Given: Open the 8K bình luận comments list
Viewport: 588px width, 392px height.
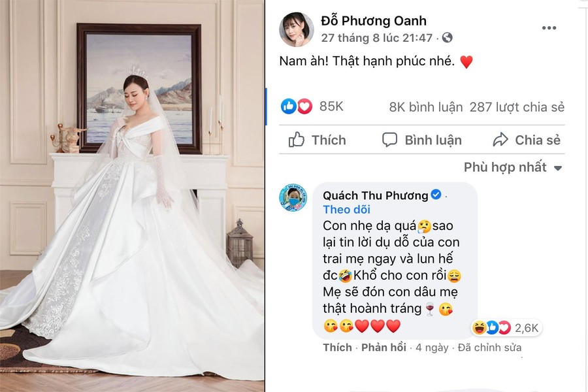Looking at the screenshot, I should pyautogui.click(x=425, y=107).
